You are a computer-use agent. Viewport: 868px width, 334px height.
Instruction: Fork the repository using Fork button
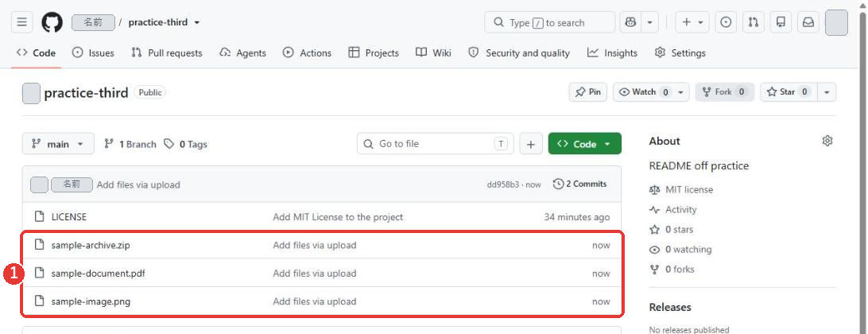tap(725, 92)
